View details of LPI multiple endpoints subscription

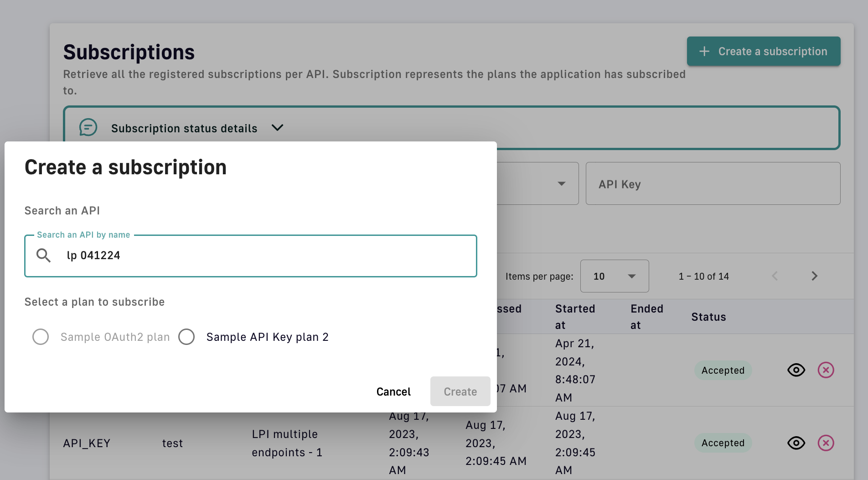[x=796, y=443]
